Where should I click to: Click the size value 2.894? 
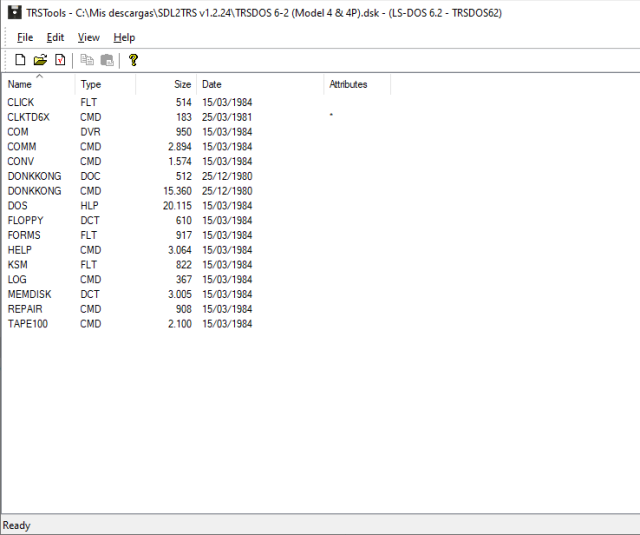point(180,147)
